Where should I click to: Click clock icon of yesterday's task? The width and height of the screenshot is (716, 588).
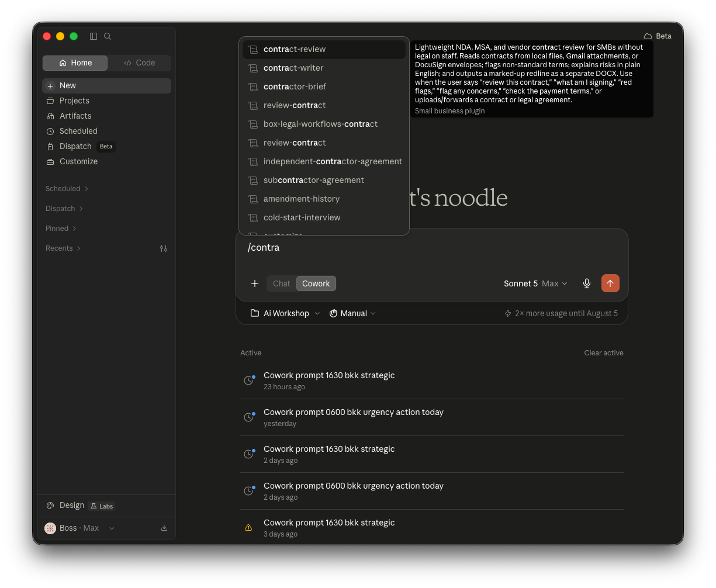click(x=249, y=417)
